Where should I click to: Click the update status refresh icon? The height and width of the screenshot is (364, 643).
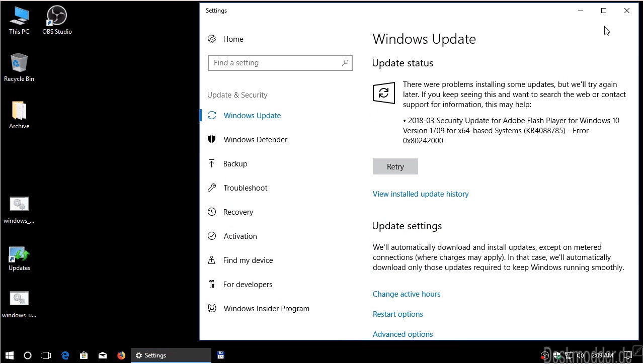tap(384, 93)
